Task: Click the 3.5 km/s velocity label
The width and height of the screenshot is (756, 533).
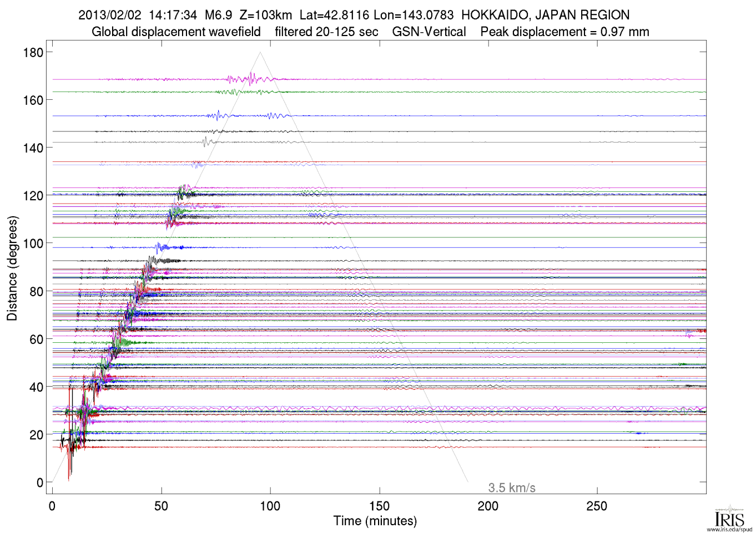Action: coord(511,488)
